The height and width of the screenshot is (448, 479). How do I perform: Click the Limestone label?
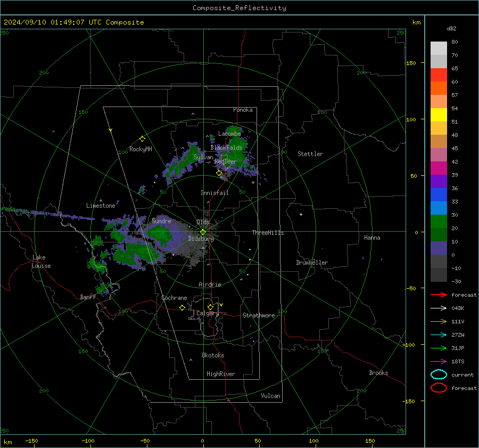101,206
